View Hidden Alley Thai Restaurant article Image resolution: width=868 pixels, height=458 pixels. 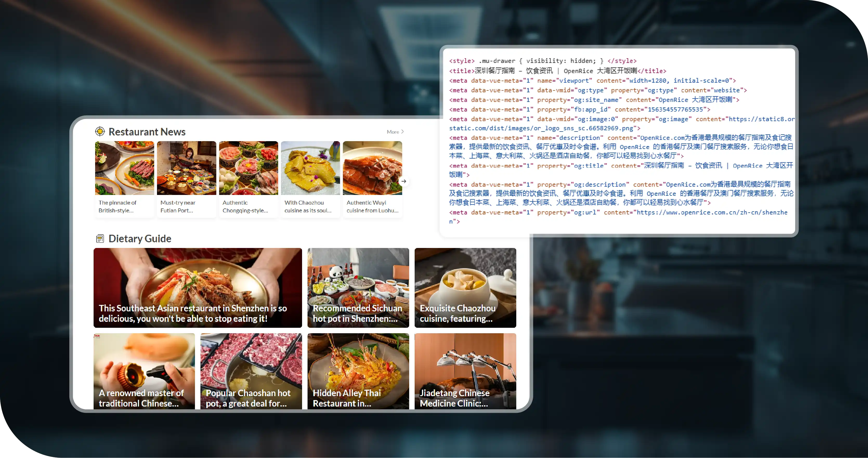[358, 371]
